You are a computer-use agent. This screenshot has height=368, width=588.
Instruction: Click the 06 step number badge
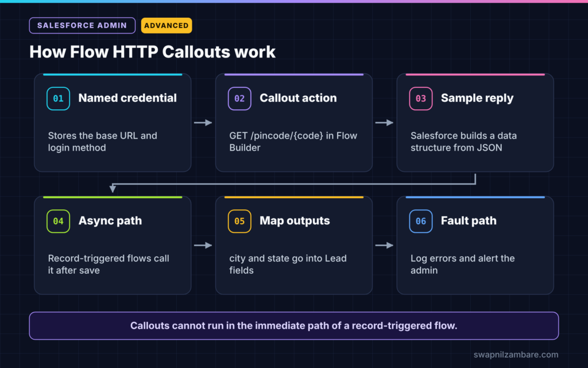(421, 221)
